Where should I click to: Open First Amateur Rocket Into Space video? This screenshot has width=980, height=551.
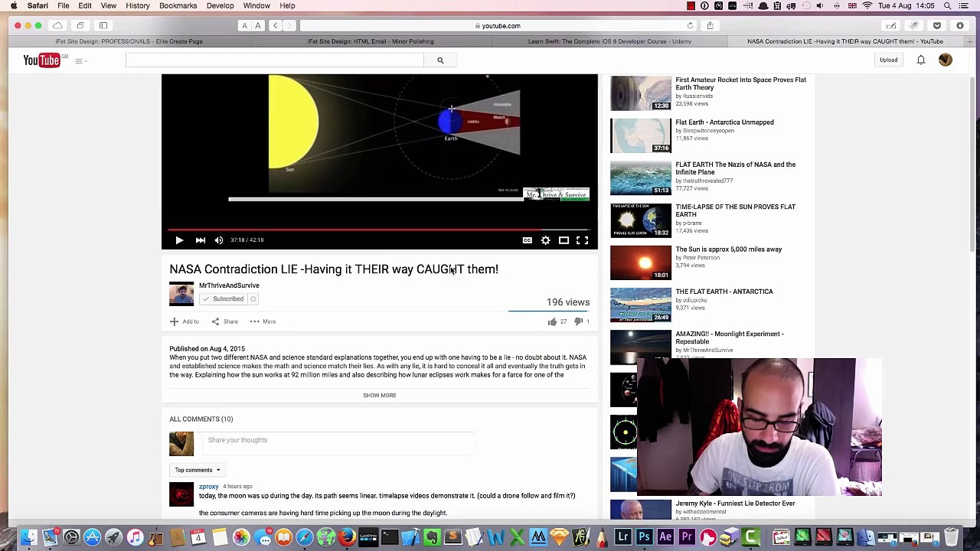click(740, 83)
